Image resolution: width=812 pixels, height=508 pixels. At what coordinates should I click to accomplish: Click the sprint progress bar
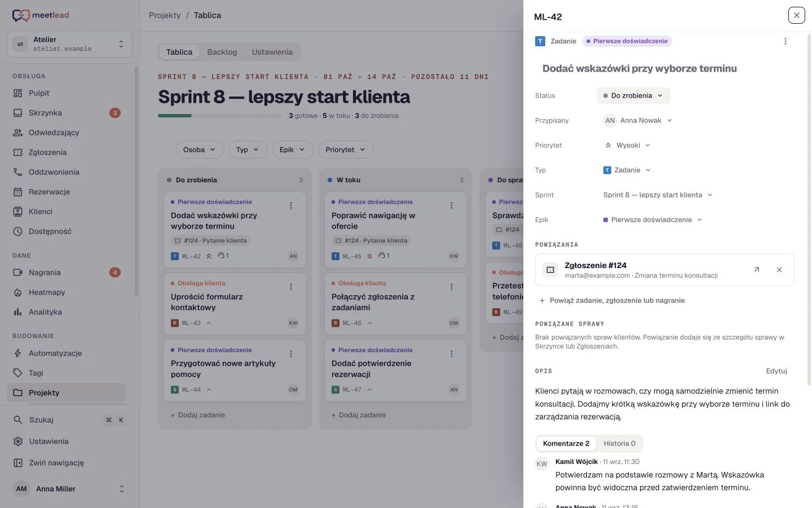tap(220, 116)
